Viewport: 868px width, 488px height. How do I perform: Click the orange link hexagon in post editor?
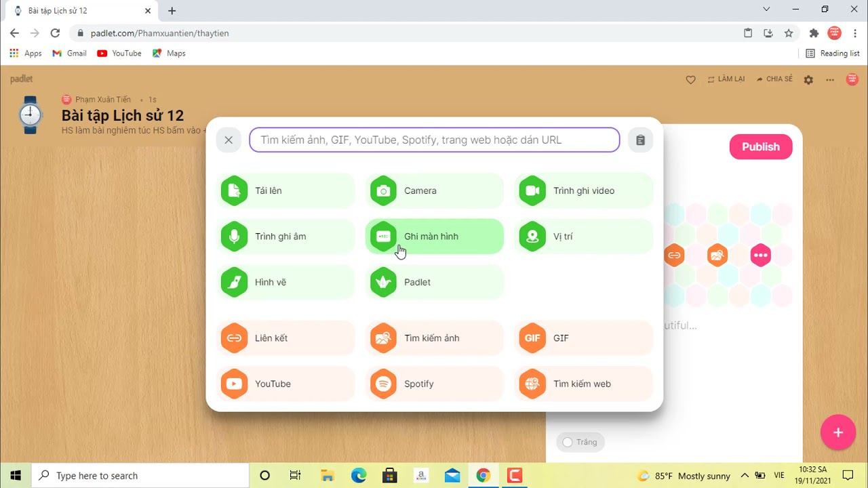pos(674,256)
